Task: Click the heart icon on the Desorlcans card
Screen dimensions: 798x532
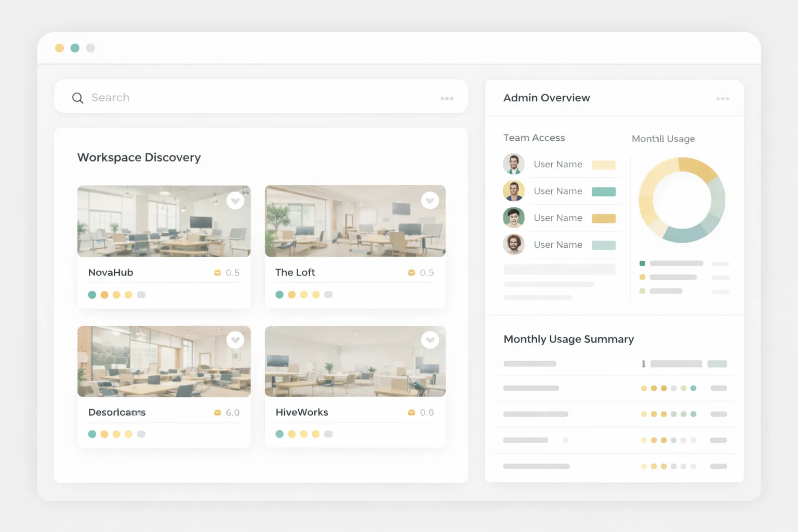Action: click(235, 340)
